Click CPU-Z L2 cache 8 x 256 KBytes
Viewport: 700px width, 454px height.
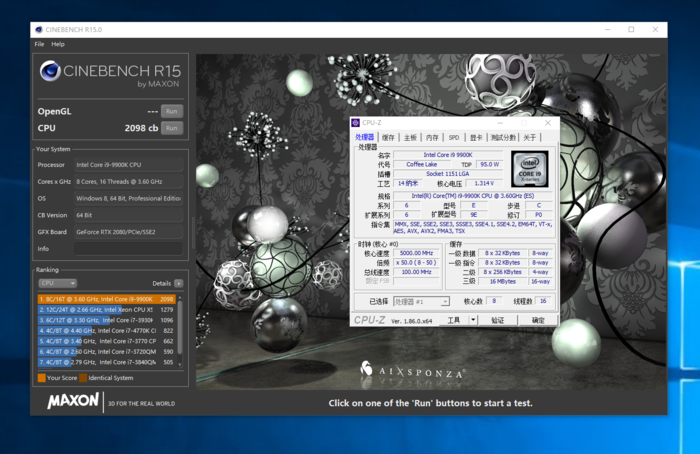coord(503,272)
